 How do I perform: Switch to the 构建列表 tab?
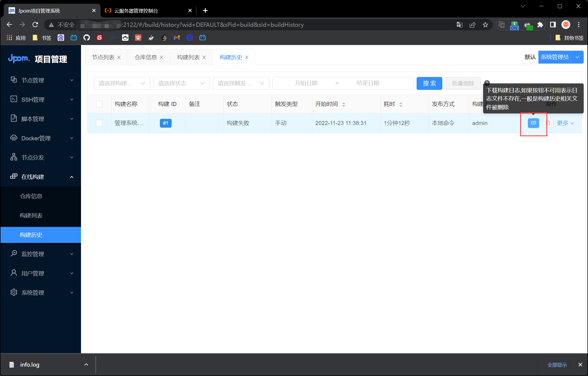tap(188, 57)
